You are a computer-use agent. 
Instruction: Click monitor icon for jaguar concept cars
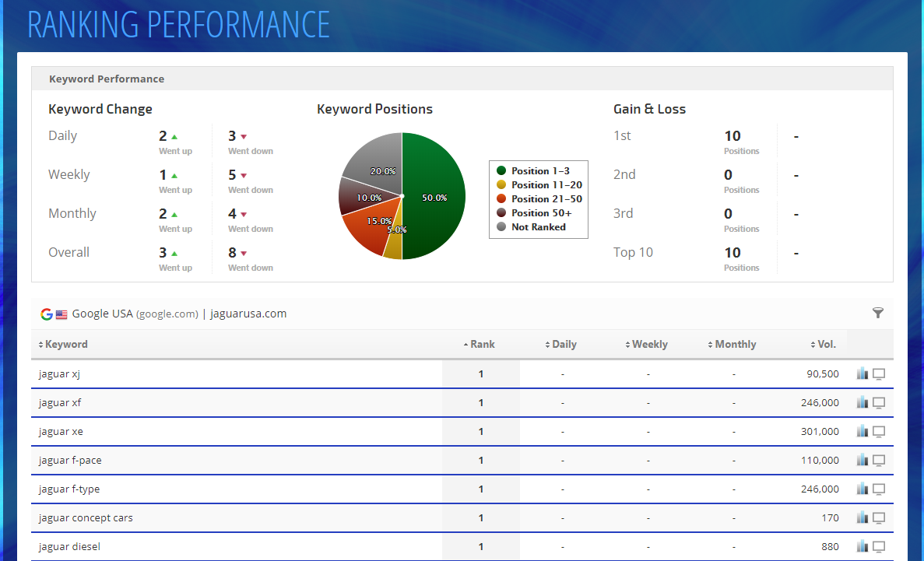point(879,518)
